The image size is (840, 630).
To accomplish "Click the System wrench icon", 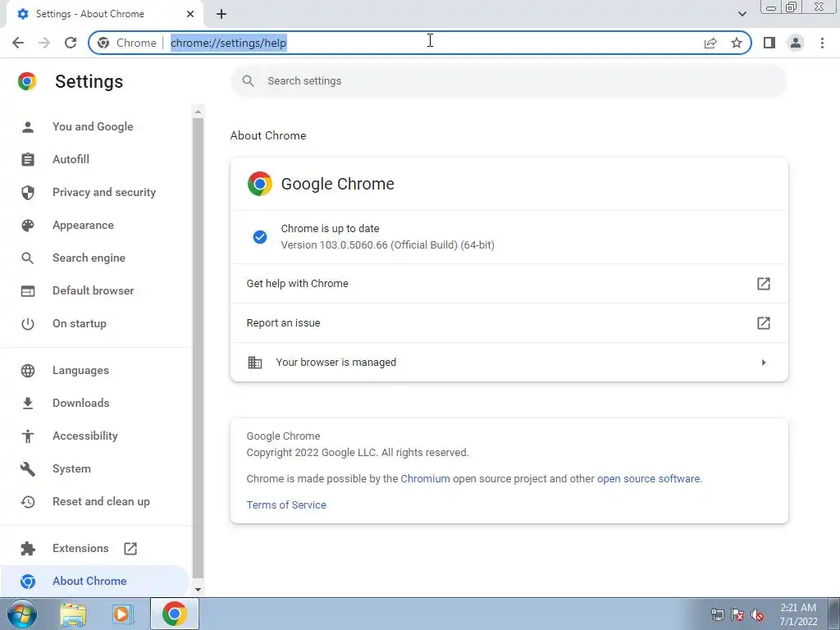I will (x=27, y=468).
